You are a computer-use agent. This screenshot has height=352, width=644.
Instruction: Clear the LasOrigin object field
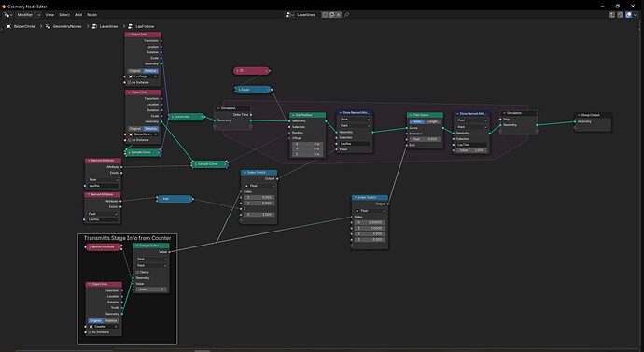[155, 77]
